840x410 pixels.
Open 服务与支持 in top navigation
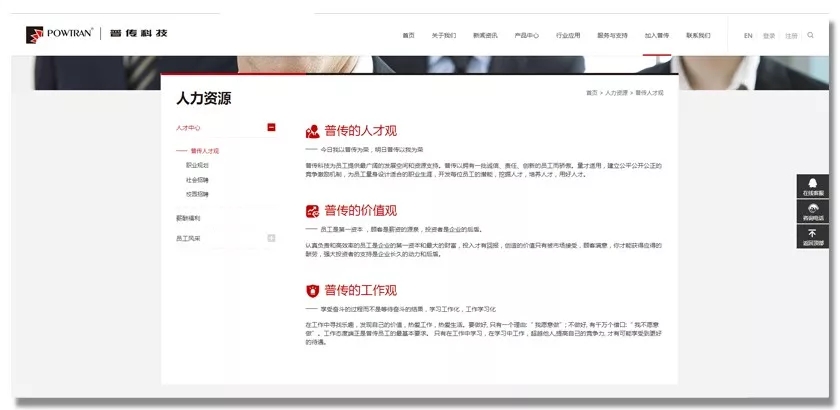click(611, 35)
